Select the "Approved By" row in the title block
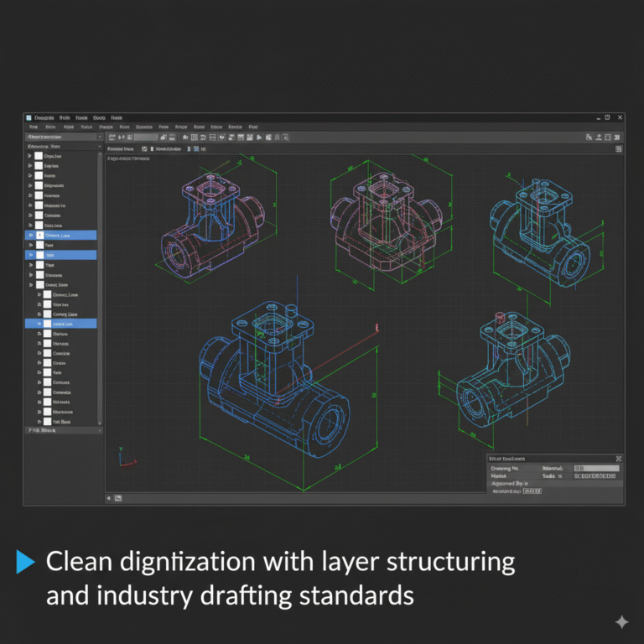The image size is (644, 644). pyautogui.click(x=512, y=484)
